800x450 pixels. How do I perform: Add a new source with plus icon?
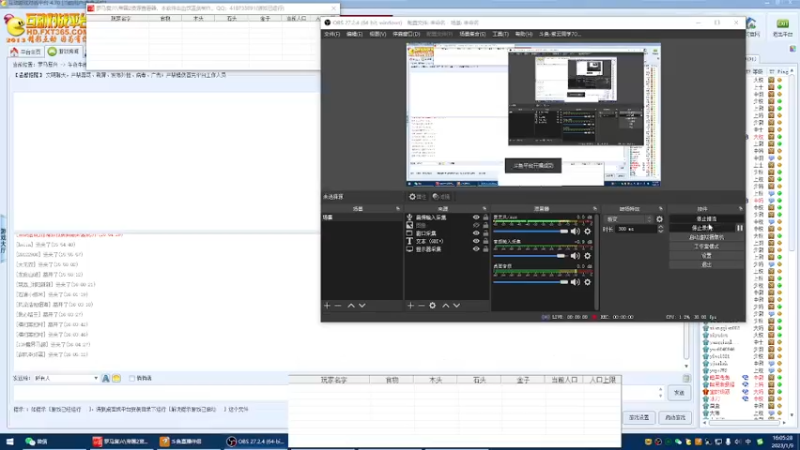[x=410, y=306]
